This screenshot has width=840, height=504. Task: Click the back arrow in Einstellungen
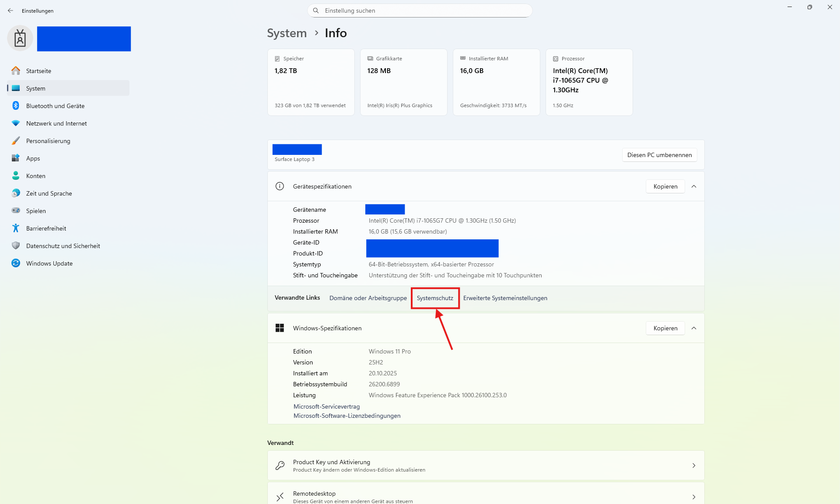(10, 10)
